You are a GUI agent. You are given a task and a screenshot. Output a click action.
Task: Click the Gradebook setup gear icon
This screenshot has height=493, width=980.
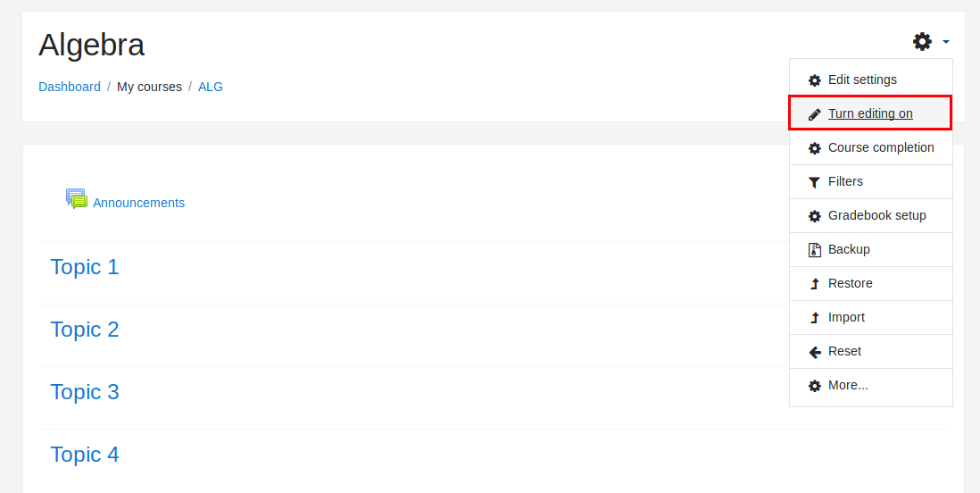click(x=814, y=216)
